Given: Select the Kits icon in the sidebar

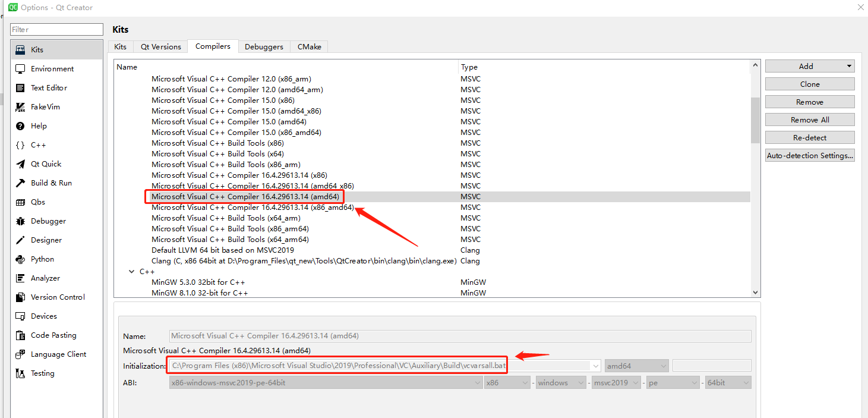Looking at the screenshot, I should coord(20,50).
